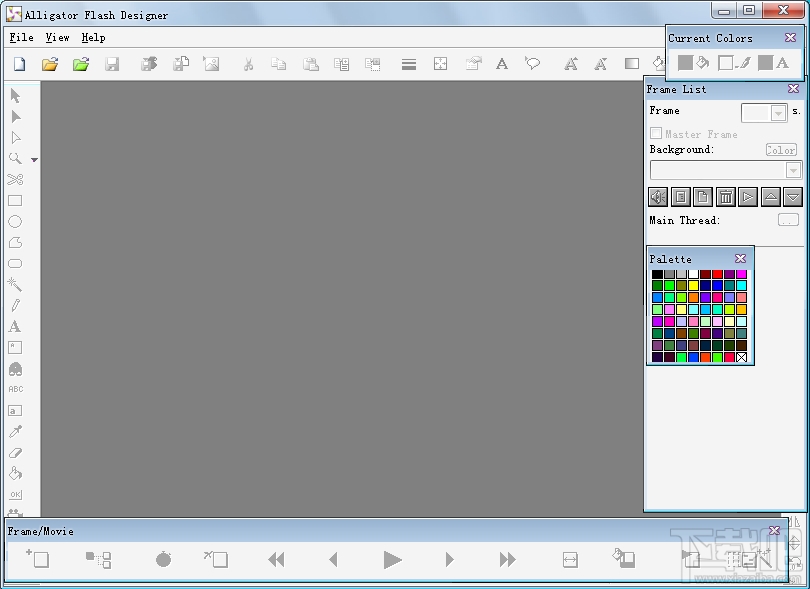810x589 pixels.
Task: Click the Cut scissors toolbar icon
Action: pyautogui.click(x=248, y=64)
